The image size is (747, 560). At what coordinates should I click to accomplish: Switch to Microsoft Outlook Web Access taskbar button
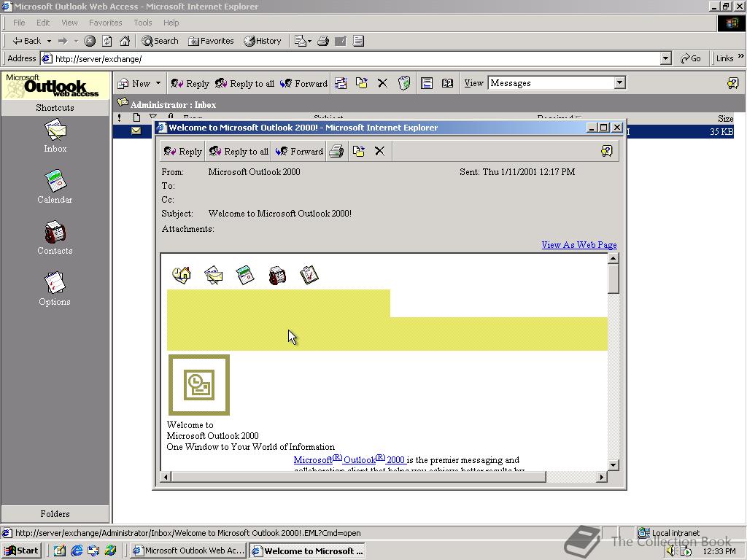click(189, 551)
